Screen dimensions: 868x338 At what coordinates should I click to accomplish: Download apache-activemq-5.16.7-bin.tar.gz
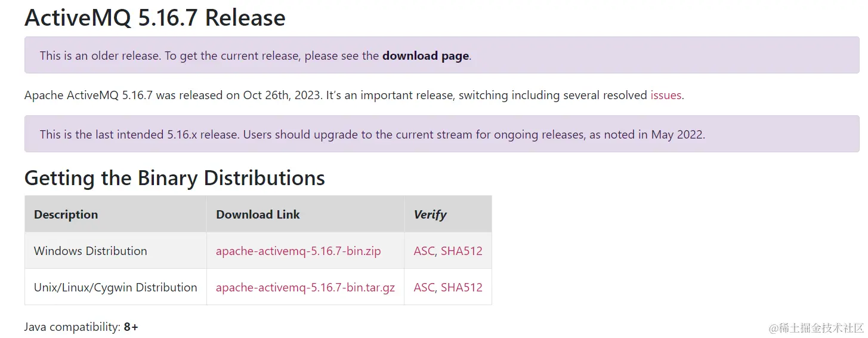pyautogui.click(x=305, y=287)
